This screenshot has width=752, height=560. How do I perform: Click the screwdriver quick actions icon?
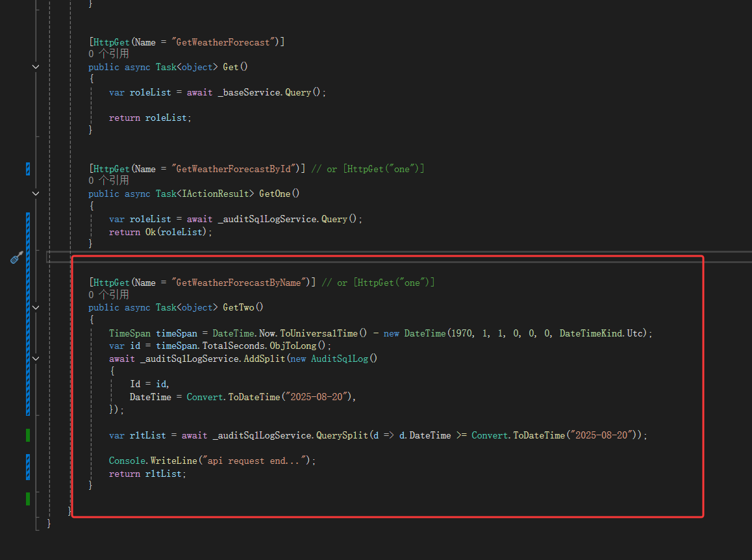(x=16, y=258)
